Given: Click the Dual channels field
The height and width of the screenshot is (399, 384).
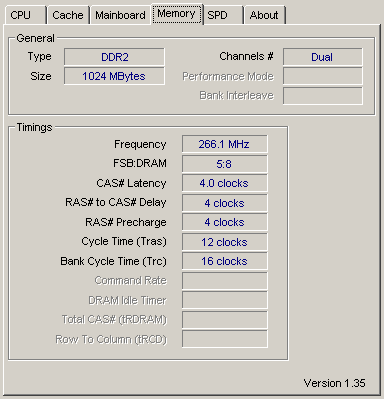Looking at the screenshot, I should (x=322, y=57).
